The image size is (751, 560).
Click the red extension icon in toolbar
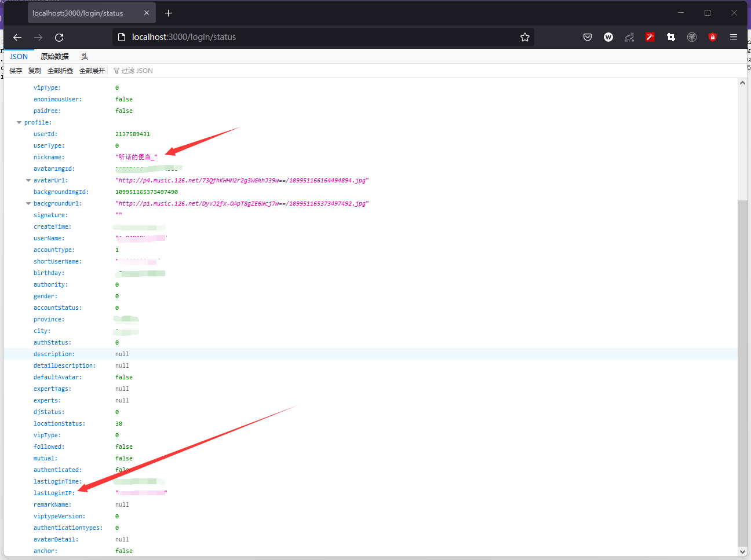[x=650, y=37]
